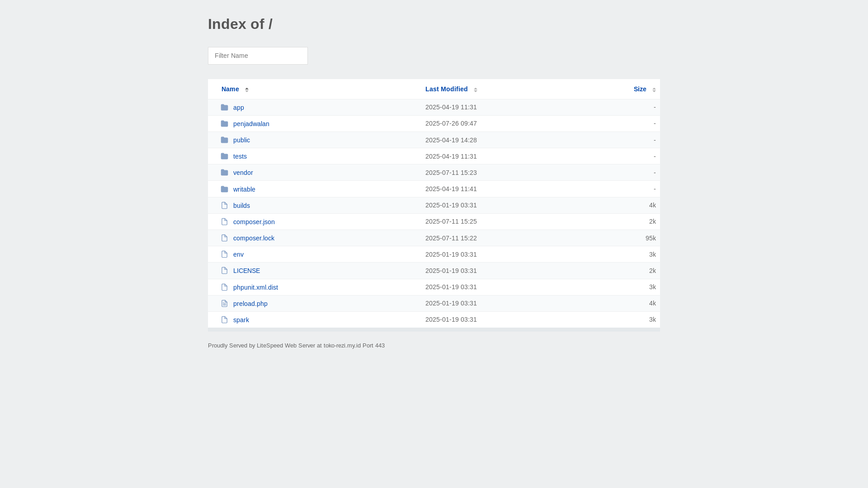Click the sort arrows beside Name
This screenshot has width=868, height=488.
(247, 89)
